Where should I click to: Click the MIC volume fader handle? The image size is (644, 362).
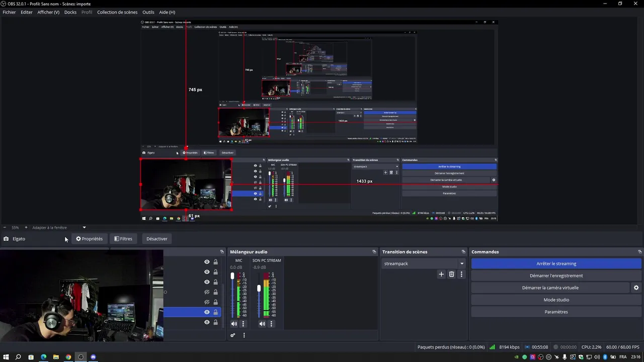pyautogui.click(x=232, y=276)
